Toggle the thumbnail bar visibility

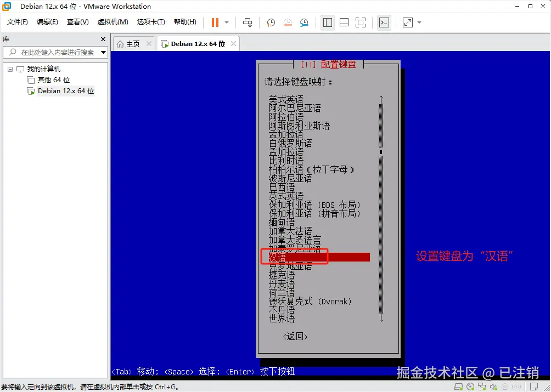pos(344,22)
